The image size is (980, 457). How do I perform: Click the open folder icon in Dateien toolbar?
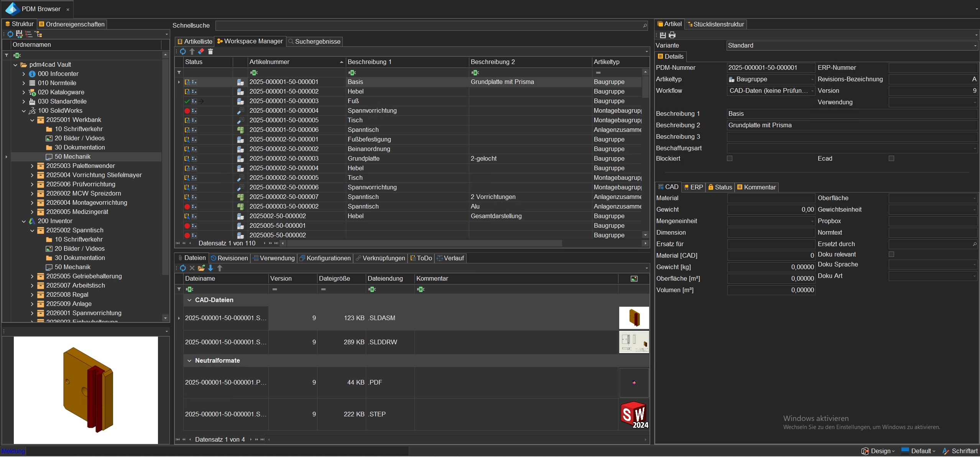[201, 268]
